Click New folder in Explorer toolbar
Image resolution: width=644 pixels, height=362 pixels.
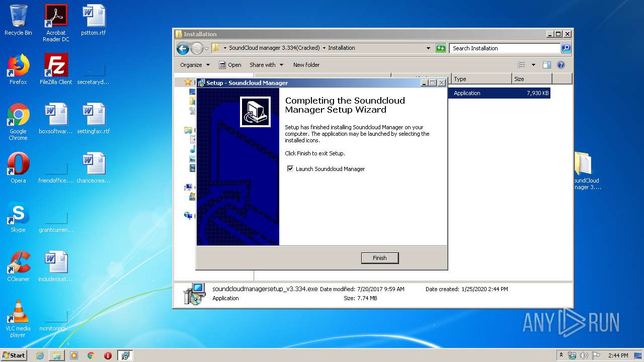click(x=306, y=65)
